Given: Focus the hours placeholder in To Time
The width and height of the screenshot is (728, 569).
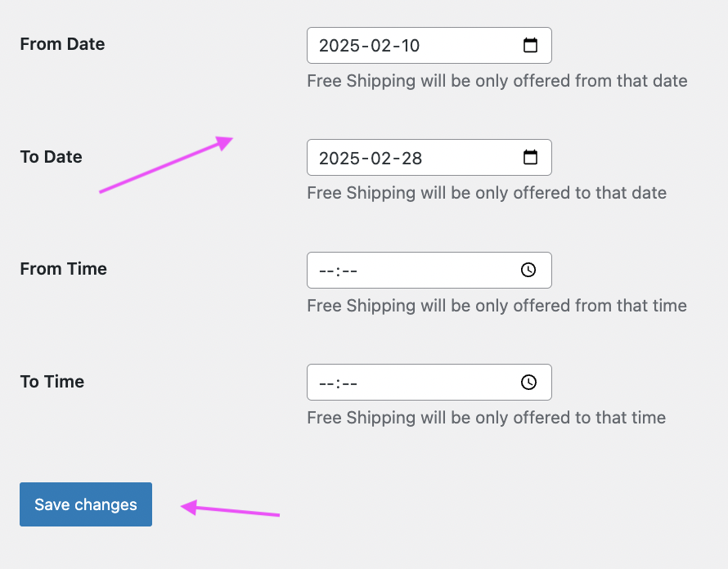Looking at the screenshot, I should 326,383.
